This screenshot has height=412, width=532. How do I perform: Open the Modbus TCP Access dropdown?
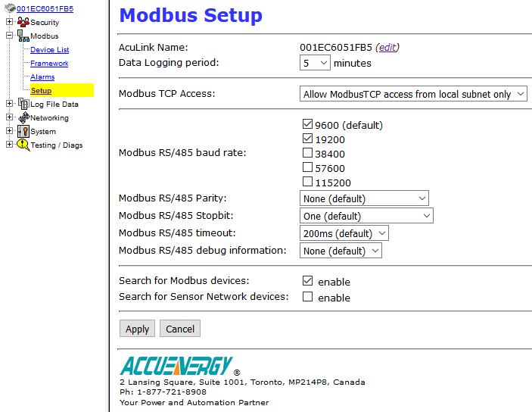point(413,94)
